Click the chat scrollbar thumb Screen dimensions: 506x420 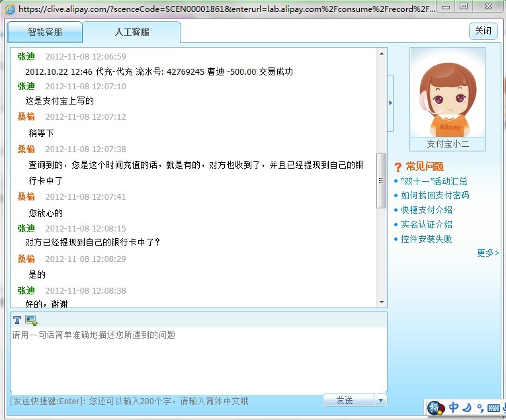(382, 181)
